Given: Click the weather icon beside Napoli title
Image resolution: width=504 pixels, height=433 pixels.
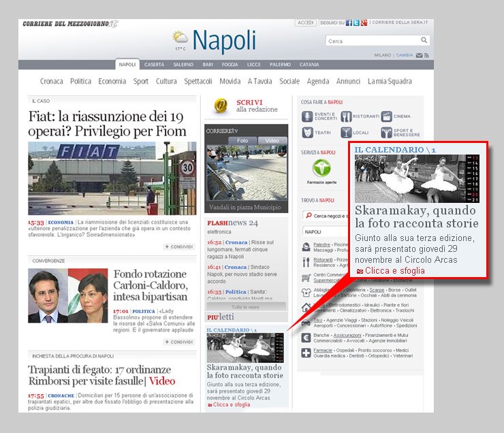Looking at the screenshot, I should click(x=180, y=37).
